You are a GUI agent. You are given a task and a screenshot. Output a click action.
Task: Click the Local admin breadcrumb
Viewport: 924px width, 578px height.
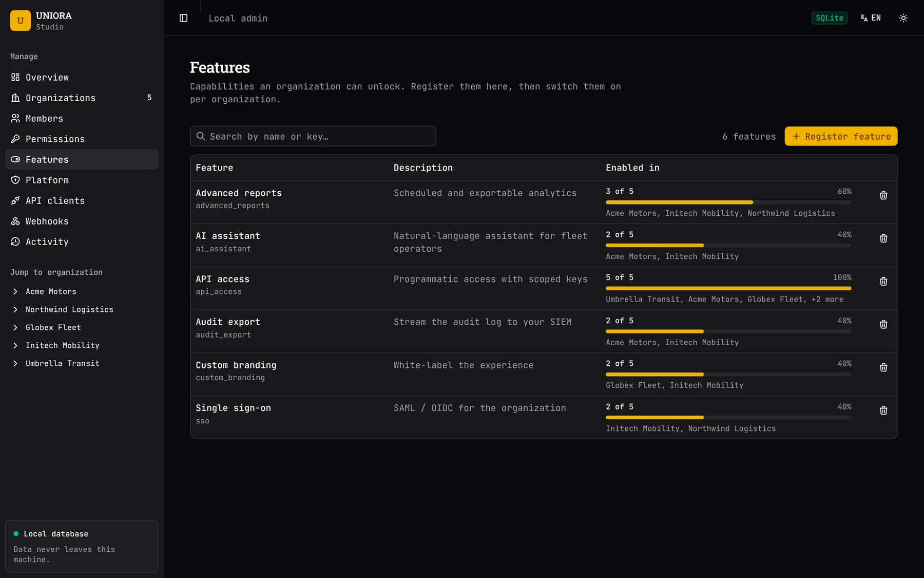238,18
